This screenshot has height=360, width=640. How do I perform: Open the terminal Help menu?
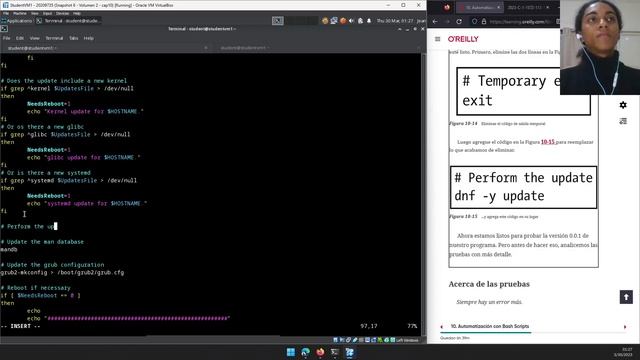[89, 38]
